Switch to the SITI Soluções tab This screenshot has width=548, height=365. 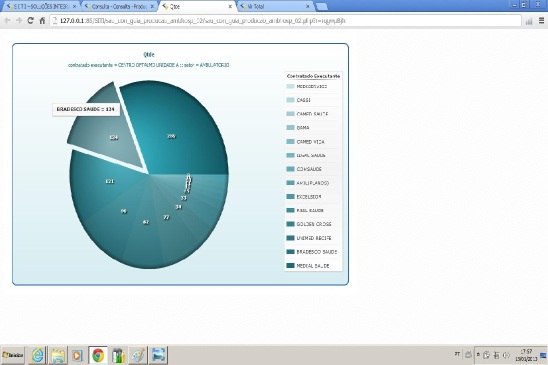41,6
